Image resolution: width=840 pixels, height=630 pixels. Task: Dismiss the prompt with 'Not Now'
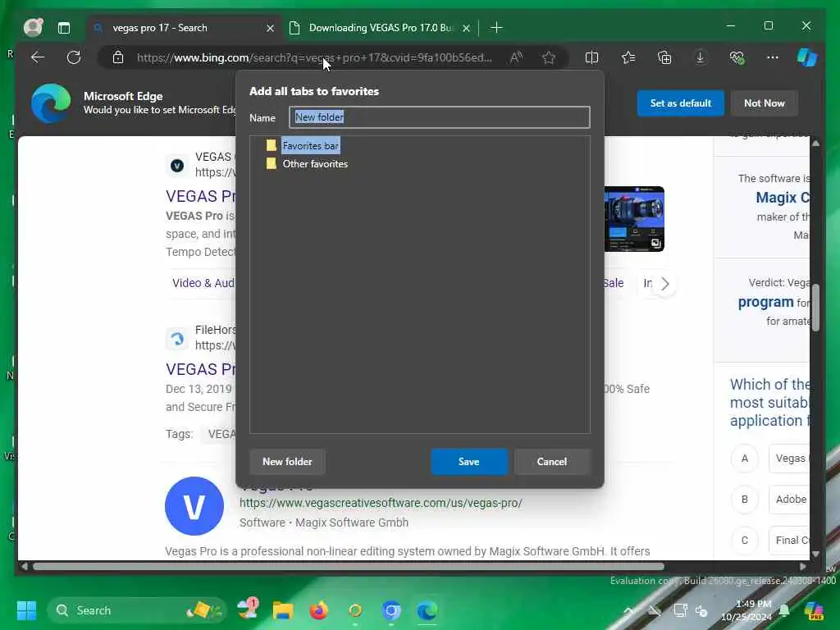point(764,103)
